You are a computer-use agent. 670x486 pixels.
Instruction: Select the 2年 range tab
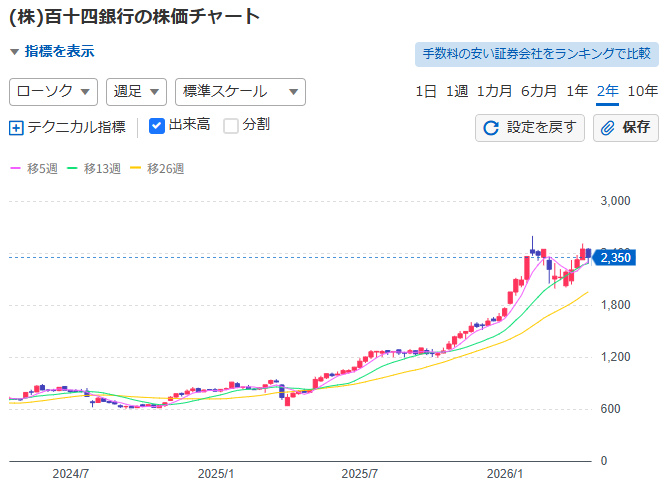point(608,91)
